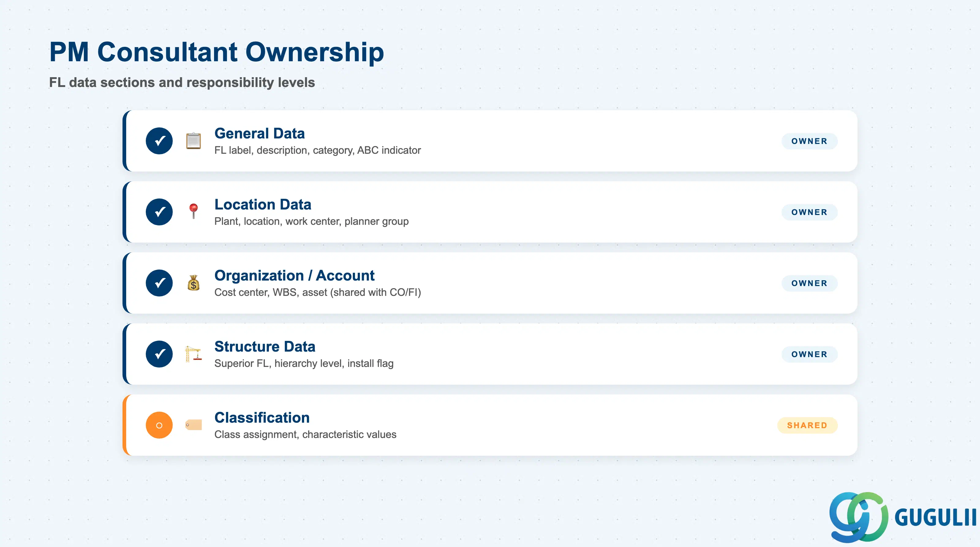This screenshot has width=980, height=547.
Task: Click the tag icon beside Classification
Action: click(193, 425)
